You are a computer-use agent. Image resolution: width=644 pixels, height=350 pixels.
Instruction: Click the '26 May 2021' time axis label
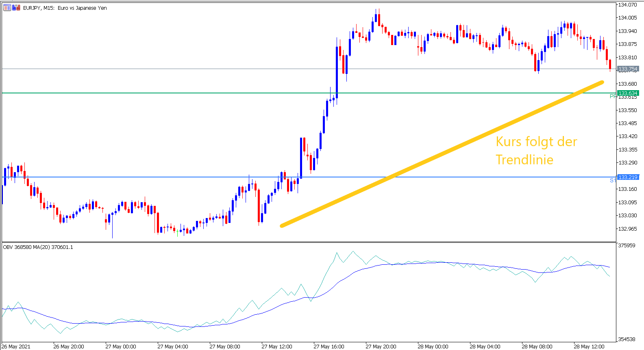[16, 346]
